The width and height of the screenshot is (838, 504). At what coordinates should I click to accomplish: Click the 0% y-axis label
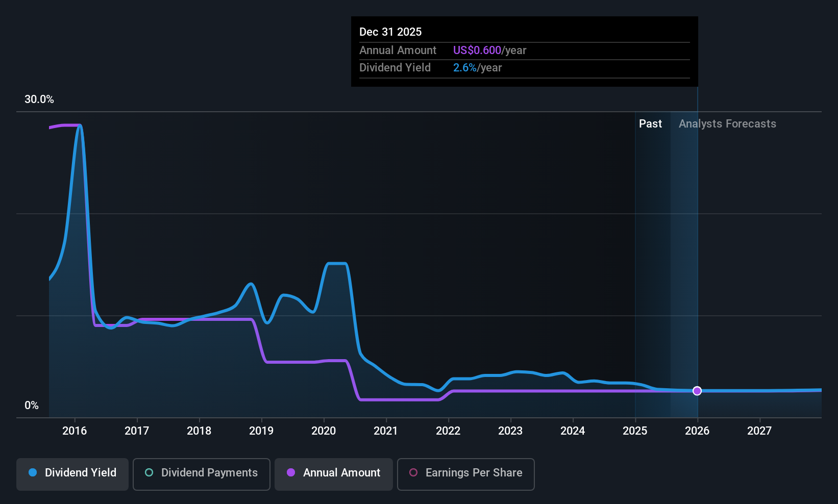coord(32,406)
